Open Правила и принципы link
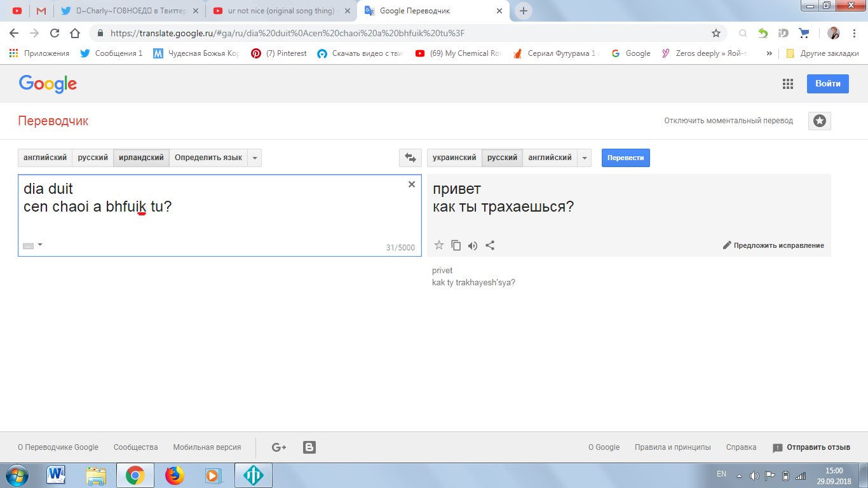 coord(672,447)
